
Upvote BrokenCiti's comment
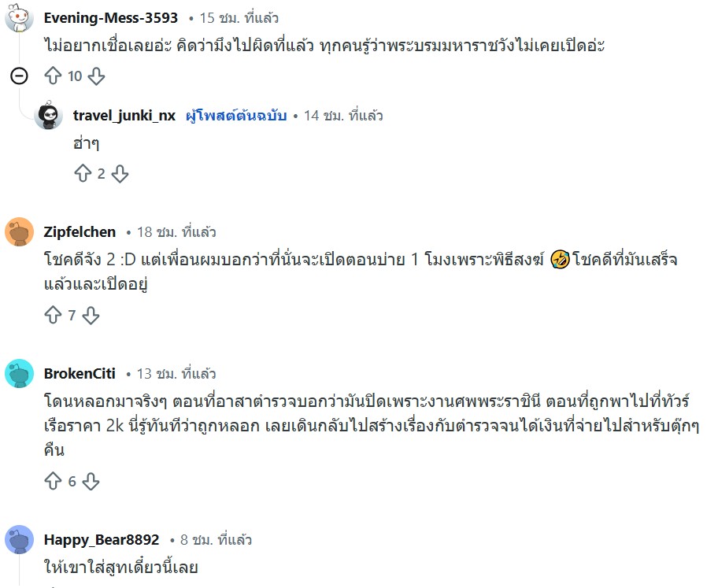[54, 481]
